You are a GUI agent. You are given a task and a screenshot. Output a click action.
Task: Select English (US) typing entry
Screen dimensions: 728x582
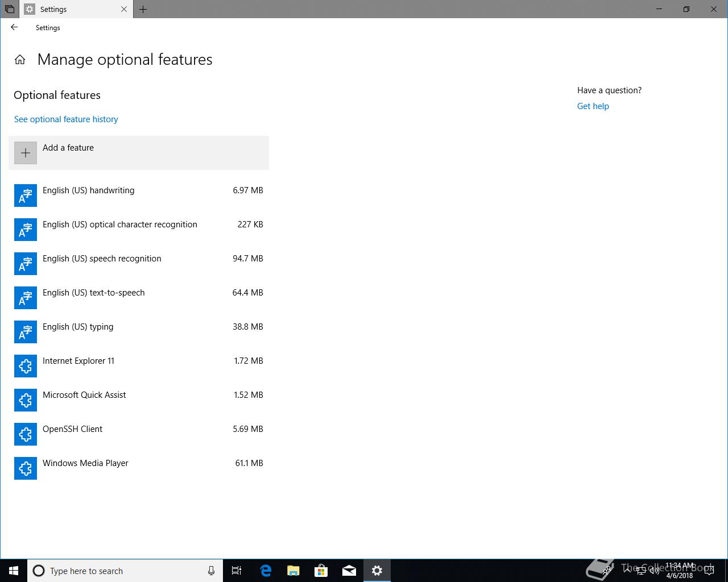139,332
